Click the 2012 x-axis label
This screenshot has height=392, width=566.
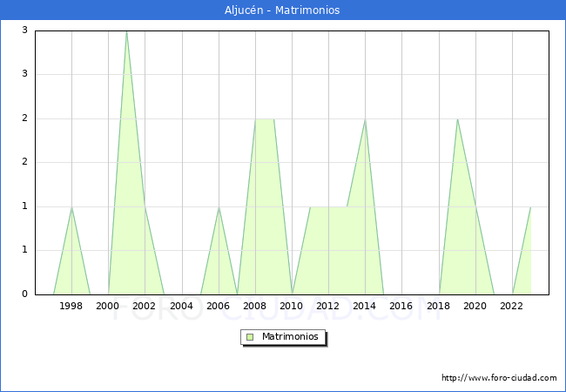coord(328,306)
